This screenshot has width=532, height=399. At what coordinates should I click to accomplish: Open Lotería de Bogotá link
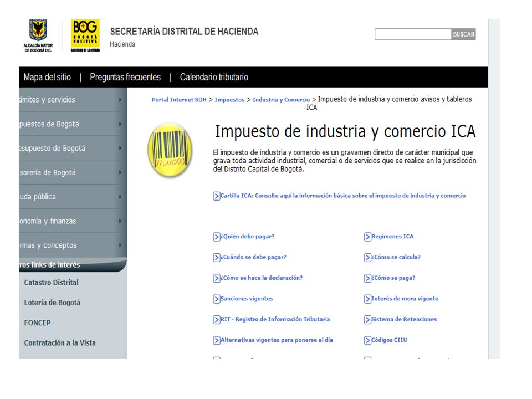pyautogui.click(x=52, y=303)
